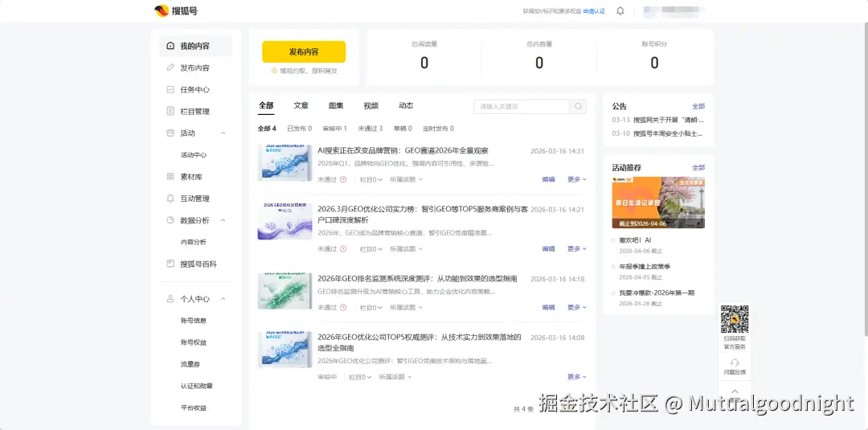This screenshot has height=430, width=868.
Task: Click the document icon beside 栏目管理
Action: tap(170, 111)
